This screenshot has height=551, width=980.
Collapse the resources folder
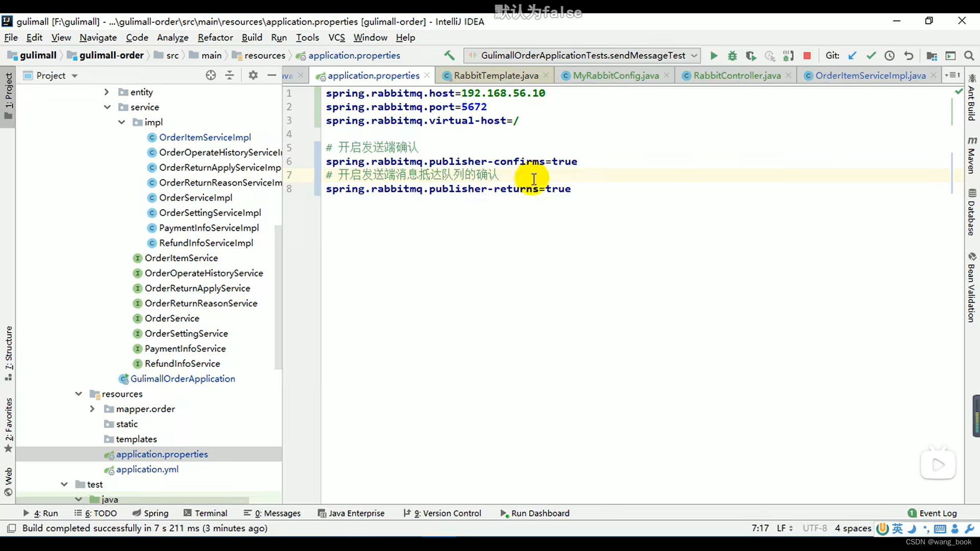click(x=78, y=394)
